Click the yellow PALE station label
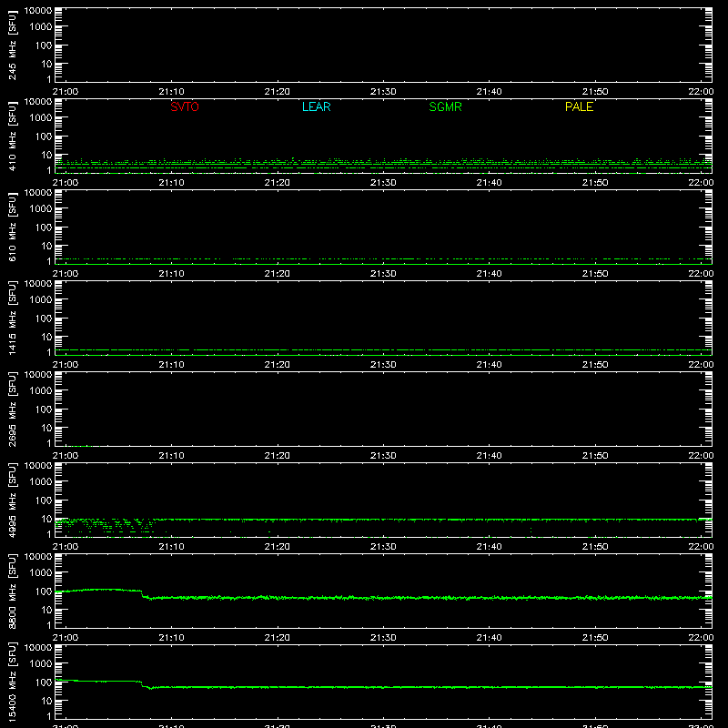 point(579,106)
